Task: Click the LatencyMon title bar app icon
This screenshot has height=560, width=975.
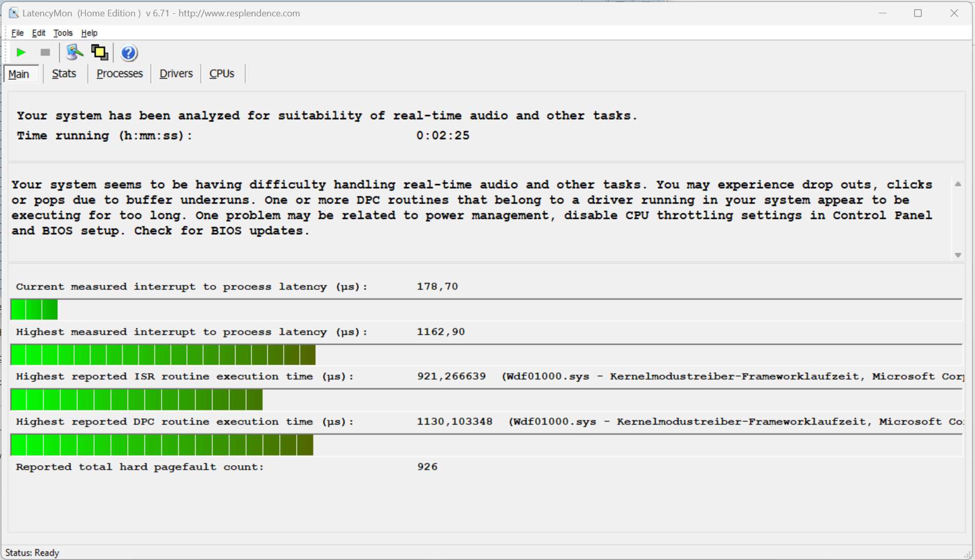Action: click(13, 13)
